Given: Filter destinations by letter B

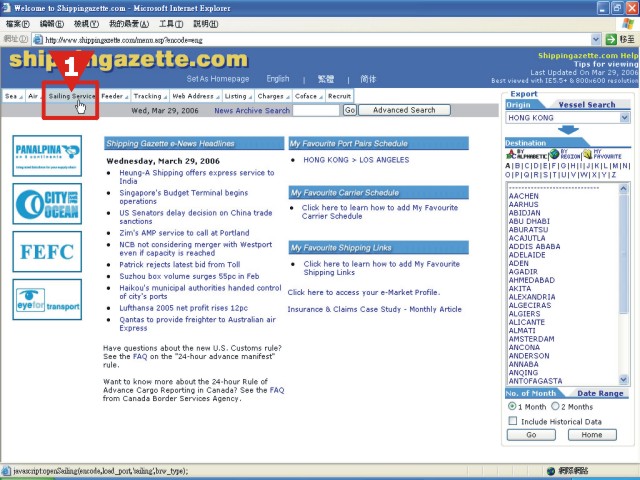Looking at the screenshot, I should pos(517,166).
